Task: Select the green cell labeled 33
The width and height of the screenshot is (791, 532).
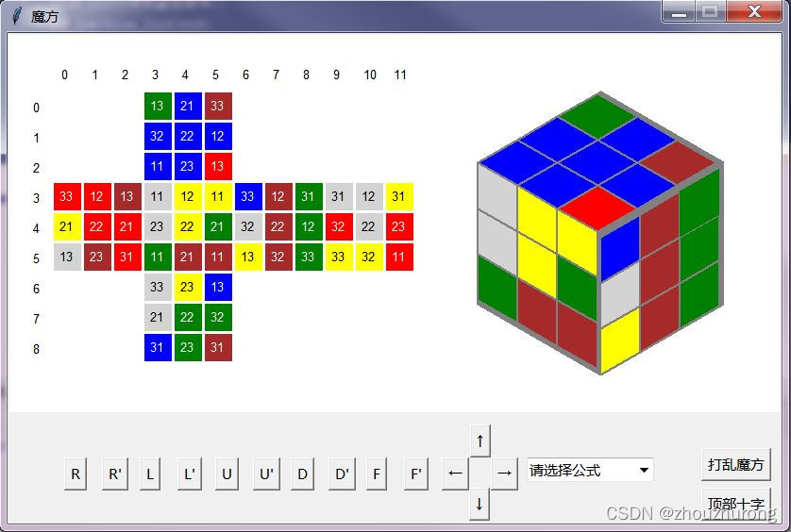Action: [x=309, y=258]
